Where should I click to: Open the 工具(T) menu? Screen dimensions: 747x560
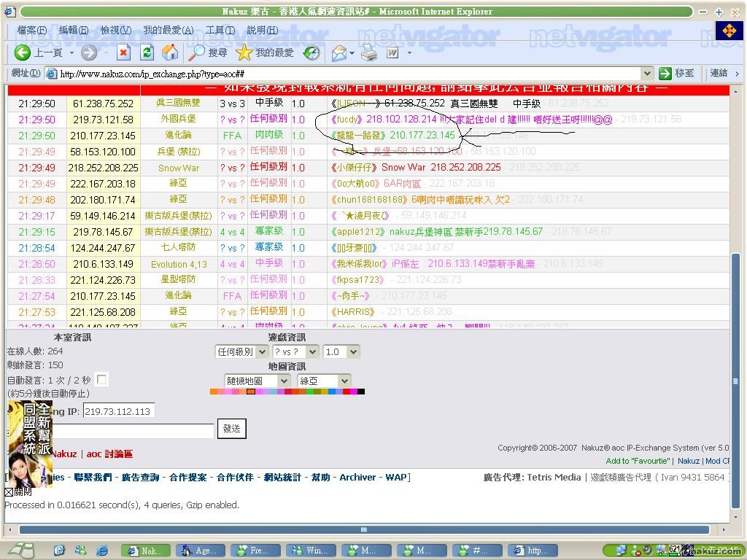pyautogui.click(x=220, y=30)
